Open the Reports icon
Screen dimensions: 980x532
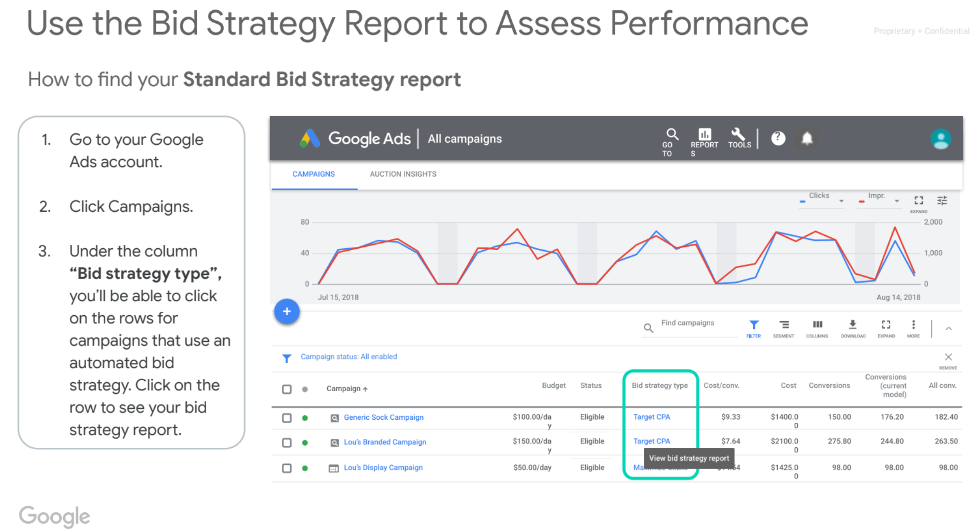pos(704,133)
